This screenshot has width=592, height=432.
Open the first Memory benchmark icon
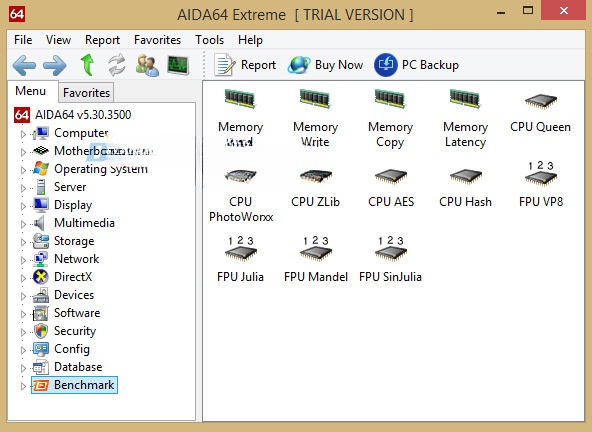[240, 119]
